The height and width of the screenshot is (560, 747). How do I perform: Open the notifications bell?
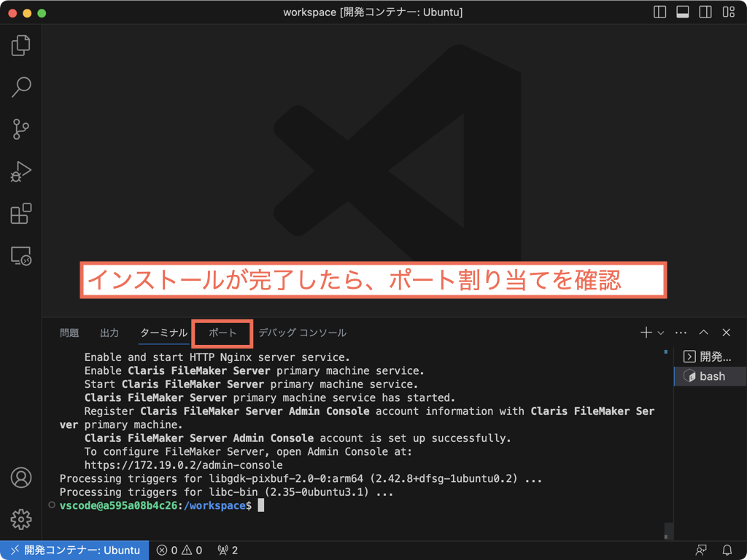727,551
